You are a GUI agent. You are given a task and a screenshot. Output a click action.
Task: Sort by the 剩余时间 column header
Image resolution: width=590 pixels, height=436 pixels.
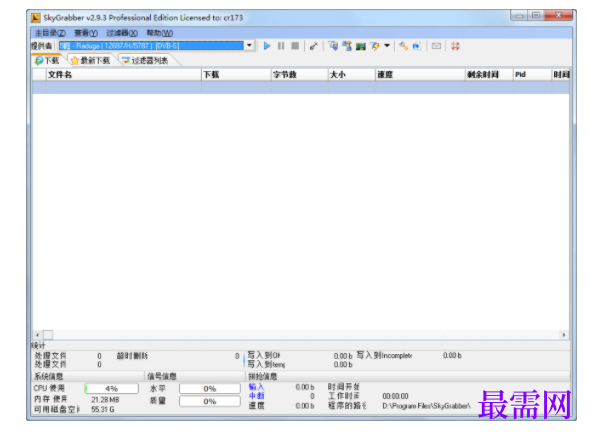pos(489,74)
